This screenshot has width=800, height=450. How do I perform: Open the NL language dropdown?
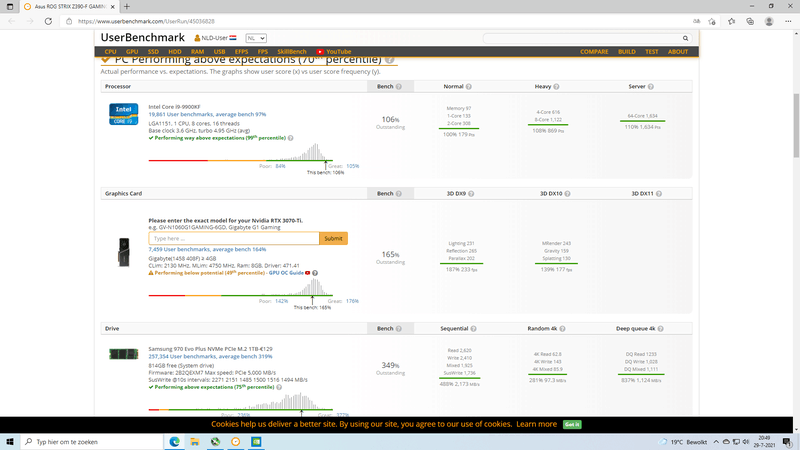(x=256, y=38)
